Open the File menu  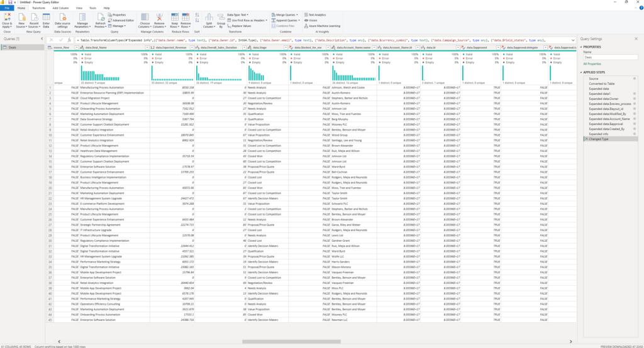[x=7, y=8]
